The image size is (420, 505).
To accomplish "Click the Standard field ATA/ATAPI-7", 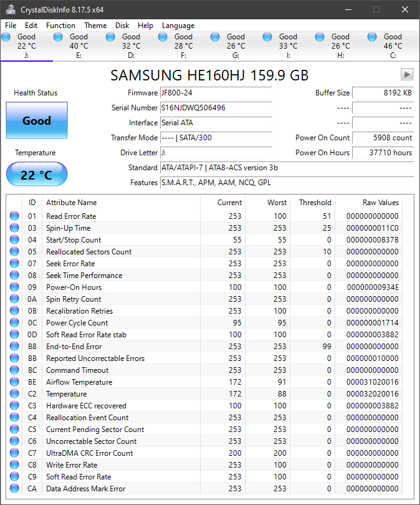I will 287,168.
